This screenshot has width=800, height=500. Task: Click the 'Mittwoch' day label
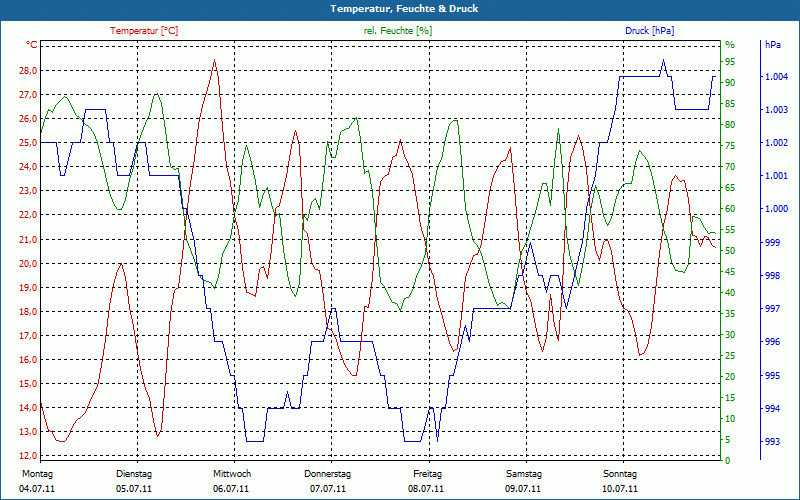pyautogui.click(x=232, y=474)
